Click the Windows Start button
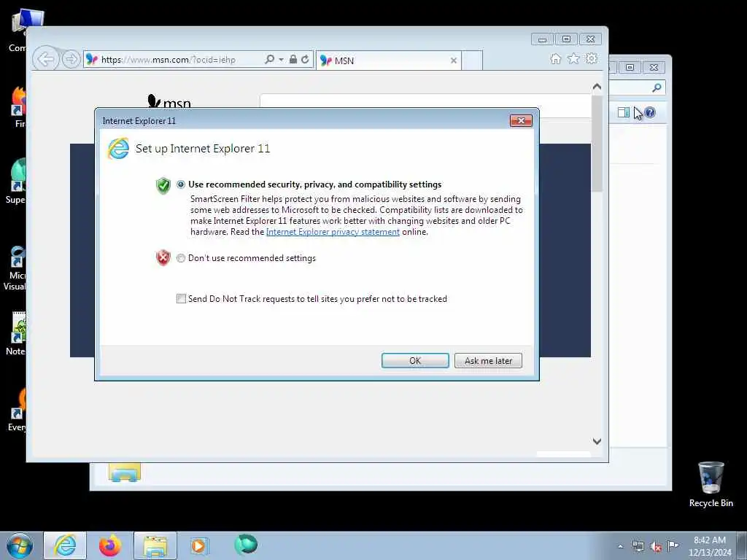The width and height of the screenshot is (747, 560). [20, 545]
